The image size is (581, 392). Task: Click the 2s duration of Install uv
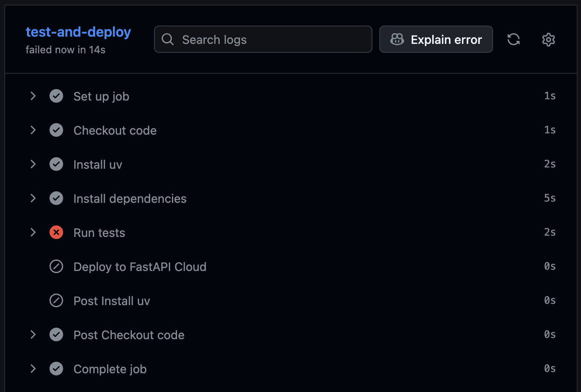click(x=550, y=164)
